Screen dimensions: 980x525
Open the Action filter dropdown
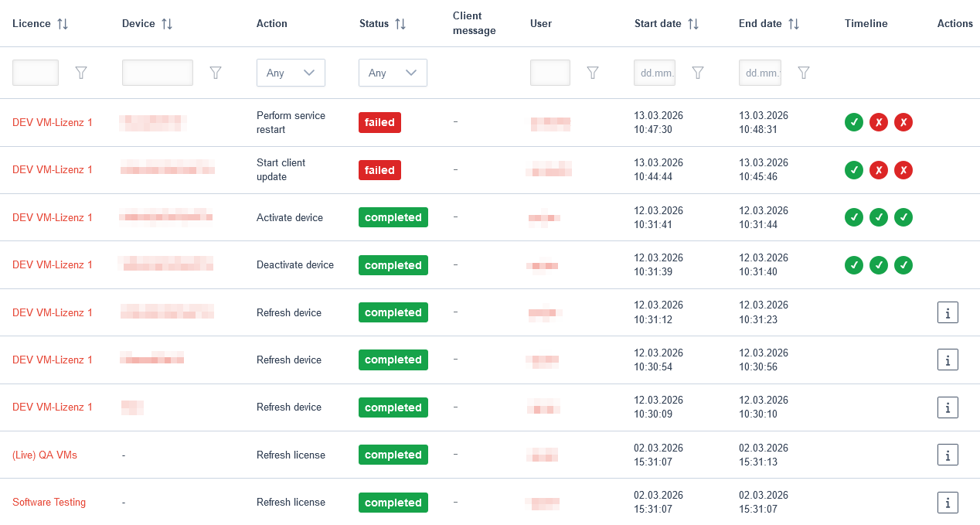point(291,73)
